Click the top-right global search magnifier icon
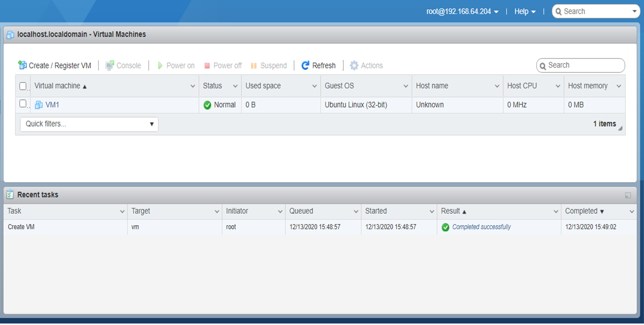 coord(558,11)
